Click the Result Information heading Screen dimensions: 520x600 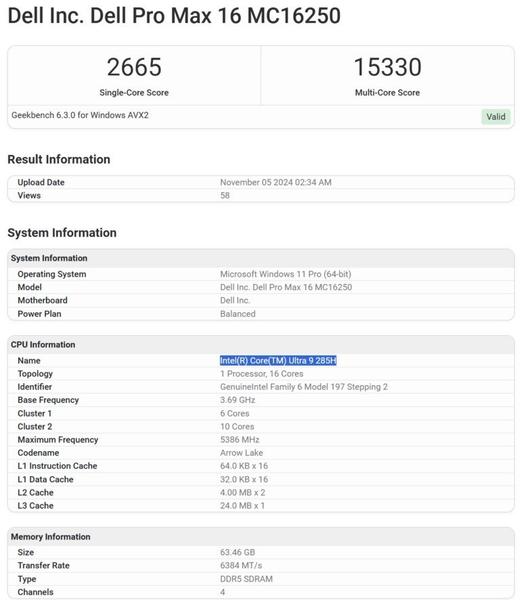59,159
